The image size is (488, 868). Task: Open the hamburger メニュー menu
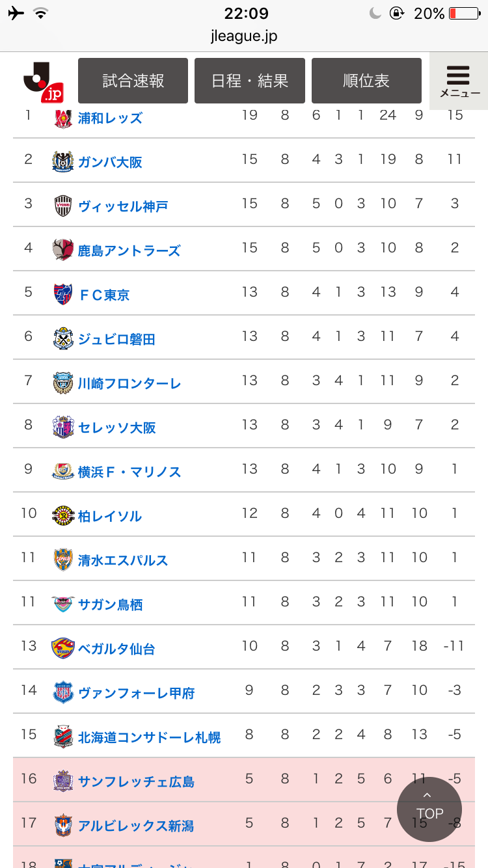pyautogui.click(x=459, y=81)
